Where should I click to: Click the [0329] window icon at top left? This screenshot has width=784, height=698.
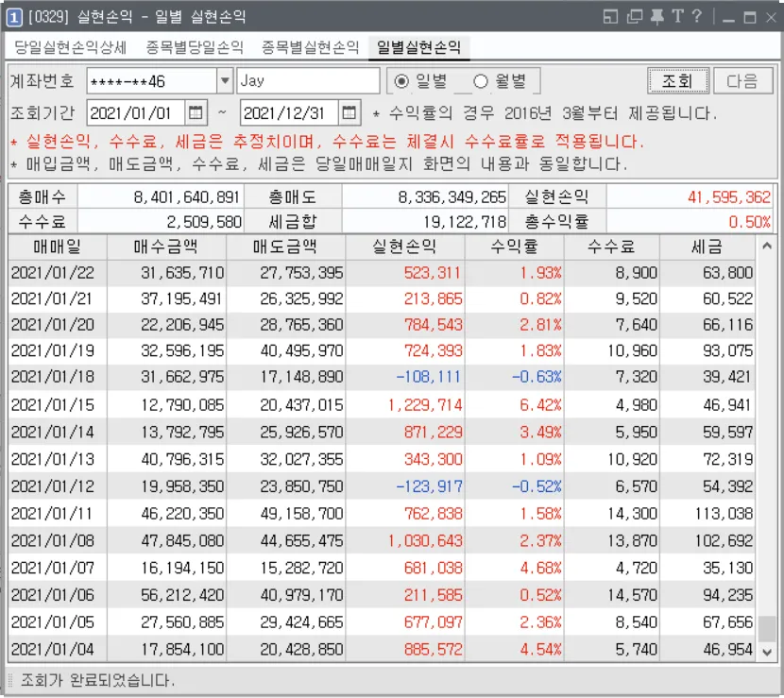click(x=15, y=15)
